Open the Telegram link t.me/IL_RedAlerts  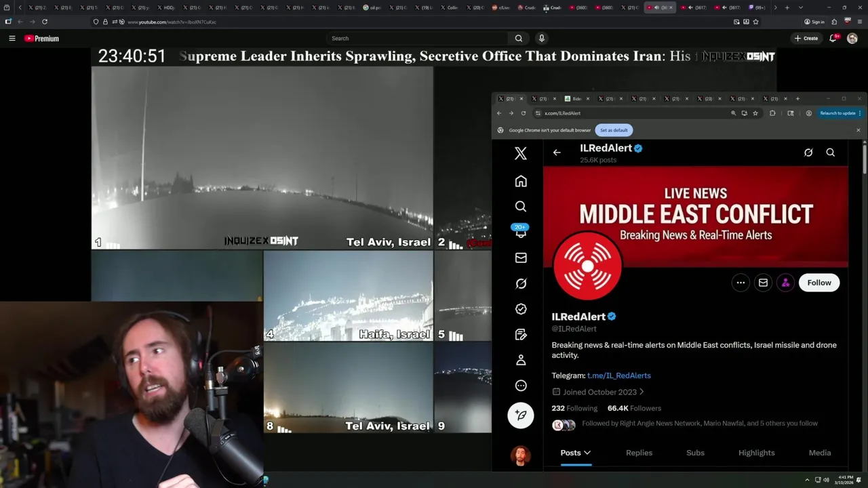[619, 375]
